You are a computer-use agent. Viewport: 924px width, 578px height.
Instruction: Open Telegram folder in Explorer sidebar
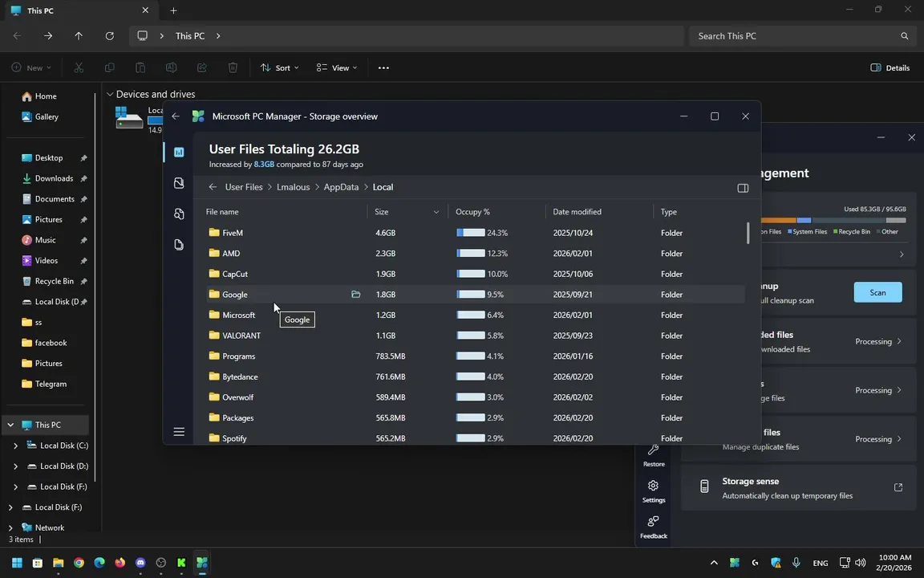point(50,384)
